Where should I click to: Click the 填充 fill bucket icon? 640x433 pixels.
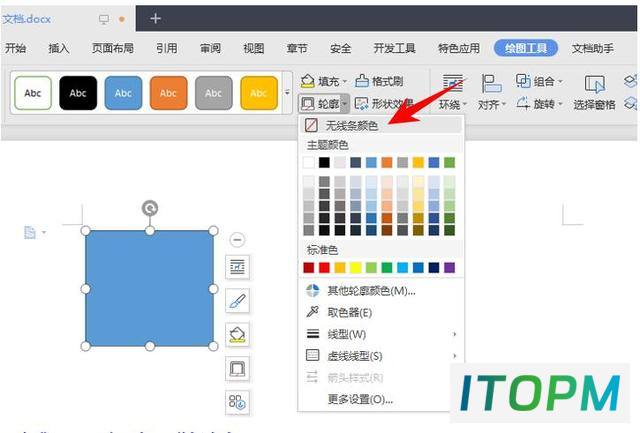307,81
